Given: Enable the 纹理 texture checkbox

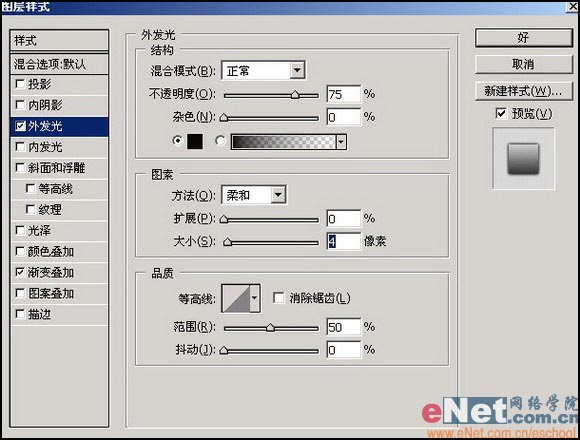Looking at the screenshot, I should point(30,210).
